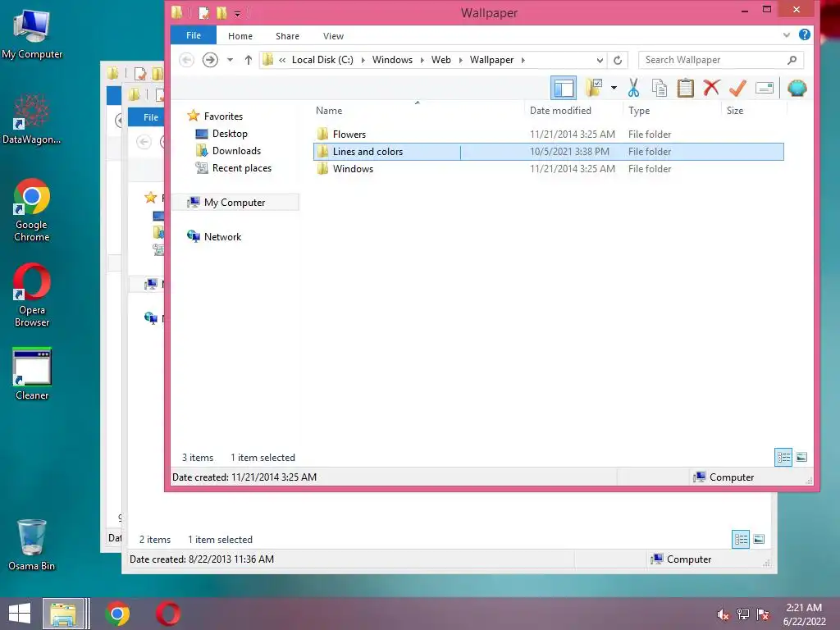Switch background window to large icons view
The image size is (840, 630).
click(x=759, y=539)
